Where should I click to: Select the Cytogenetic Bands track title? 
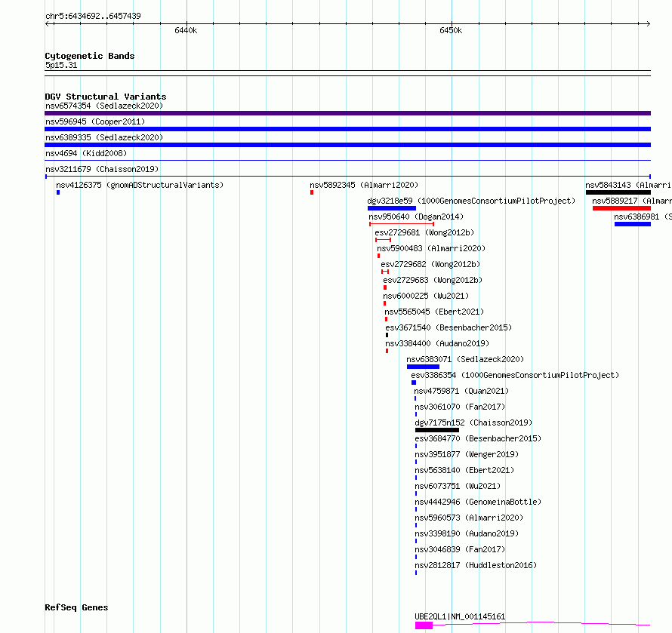(90, 56)
